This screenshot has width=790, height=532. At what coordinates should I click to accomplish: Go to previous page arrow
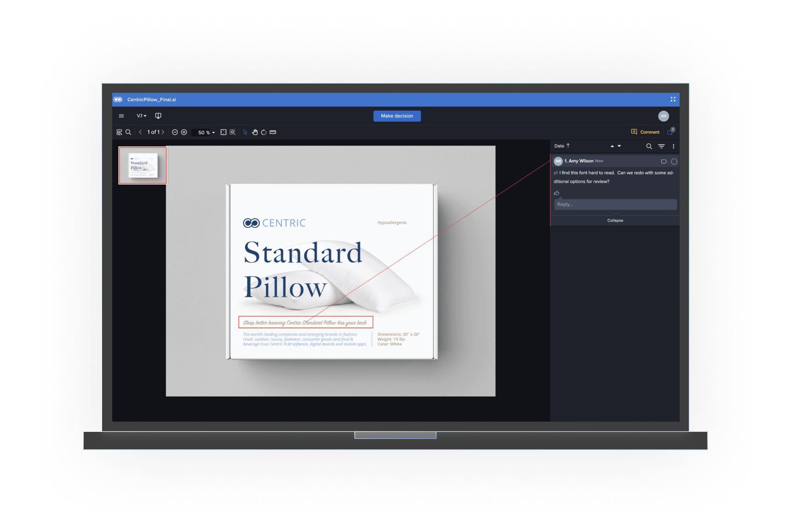(x=140, y=132)
